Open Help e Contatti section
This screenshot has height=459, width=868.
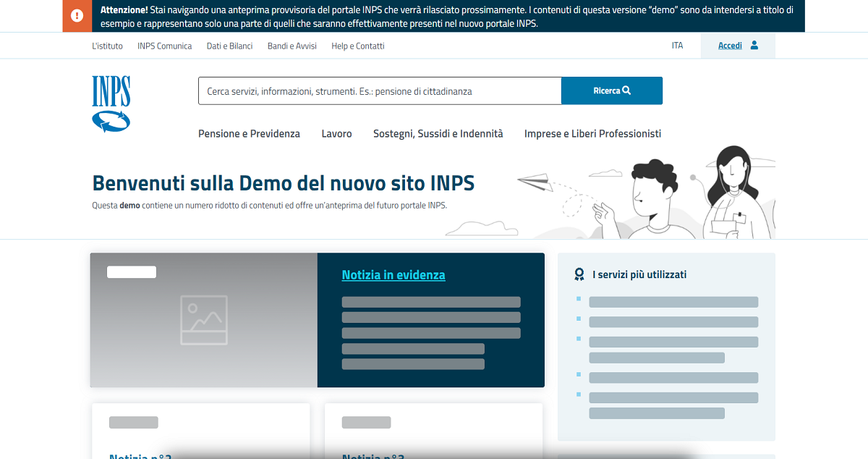358,46
